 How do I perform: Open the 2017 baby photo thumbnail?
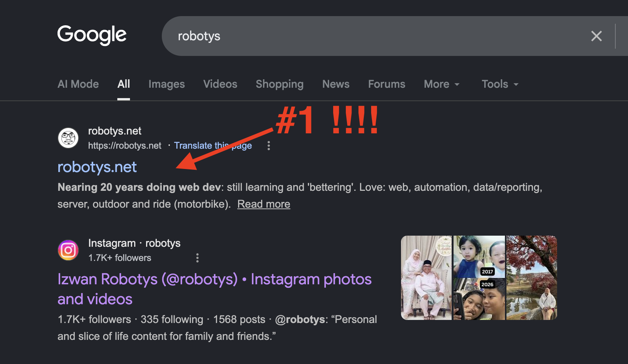(x=479, y=257)
